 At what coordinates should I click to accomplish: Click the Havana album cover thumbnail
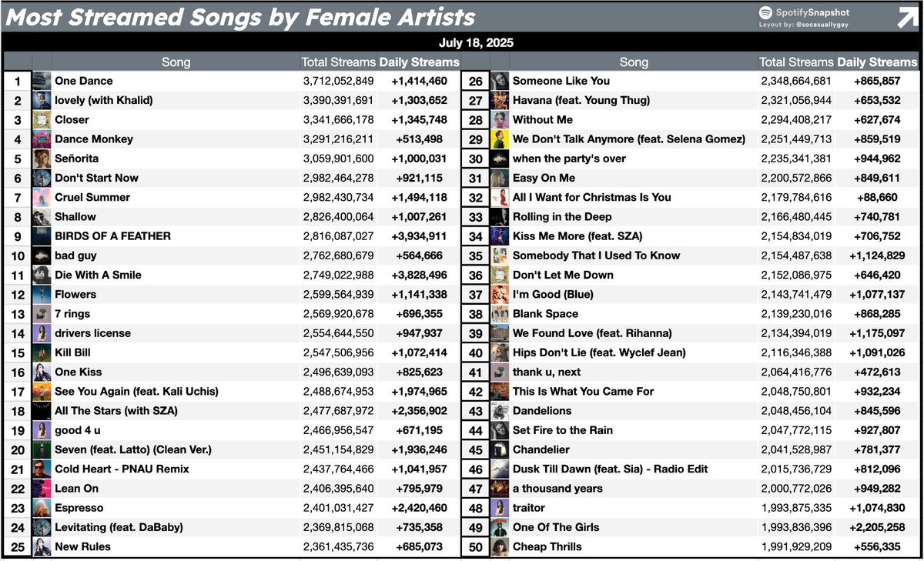[x=500, y=100]
